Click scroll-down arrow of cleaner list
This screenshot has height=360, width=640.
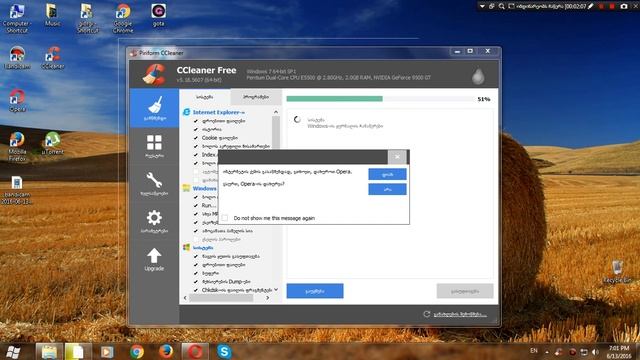[x=276, y=290]
